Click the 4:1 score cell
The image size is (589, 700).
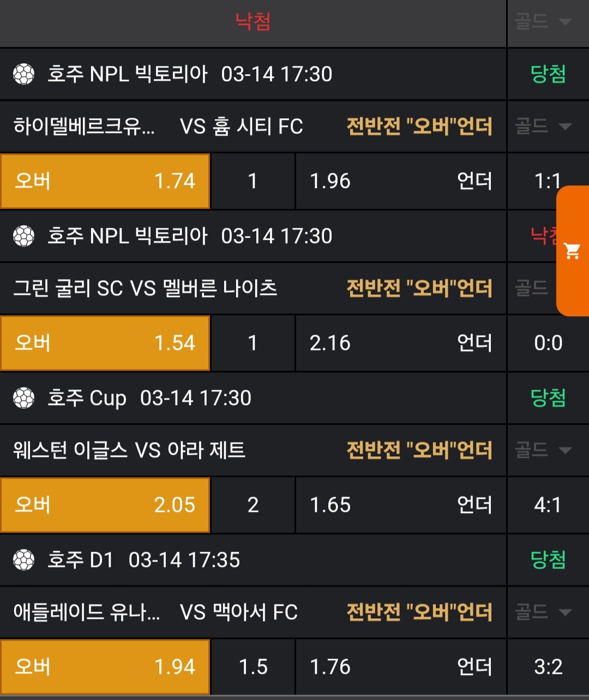click(x=548, y=505)
